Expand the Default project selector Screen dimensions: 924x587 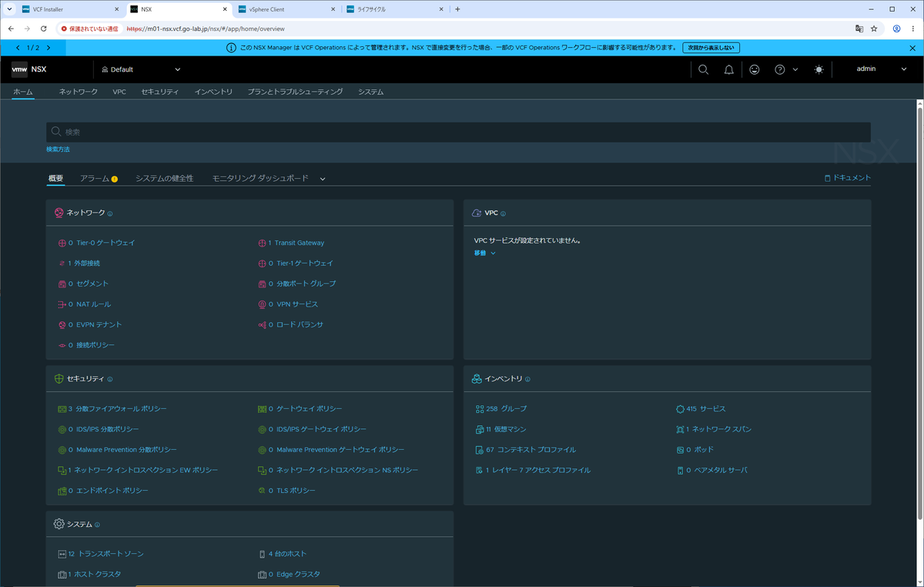141,69
